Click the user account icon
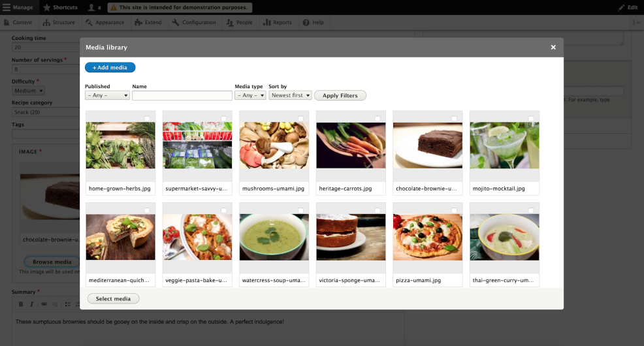 coord(91,7)
